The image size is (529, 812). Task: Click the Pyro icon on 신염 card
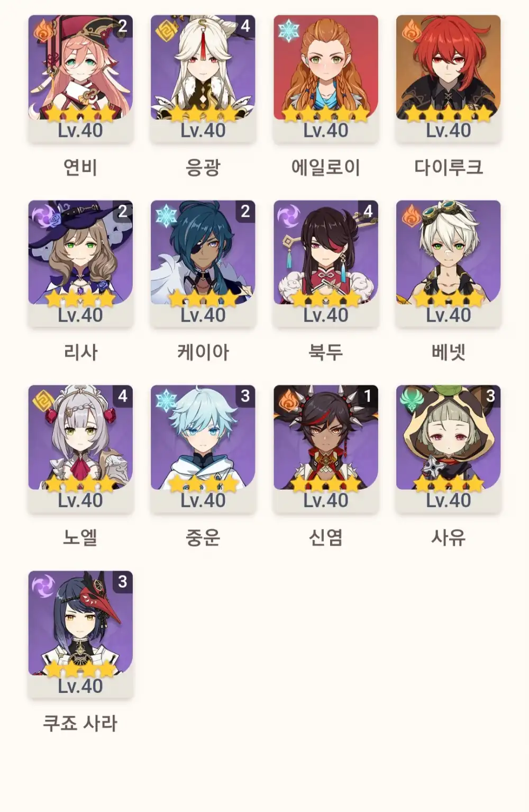(x=289, y=401)
